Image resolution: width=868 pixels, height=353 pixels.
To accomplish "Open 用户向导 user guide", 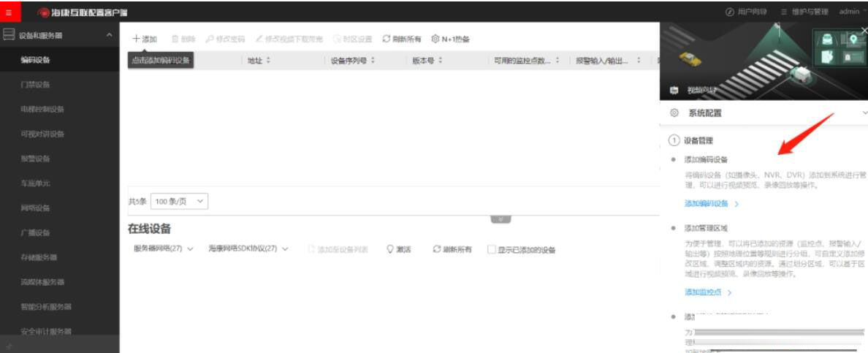I will (746, 12).
